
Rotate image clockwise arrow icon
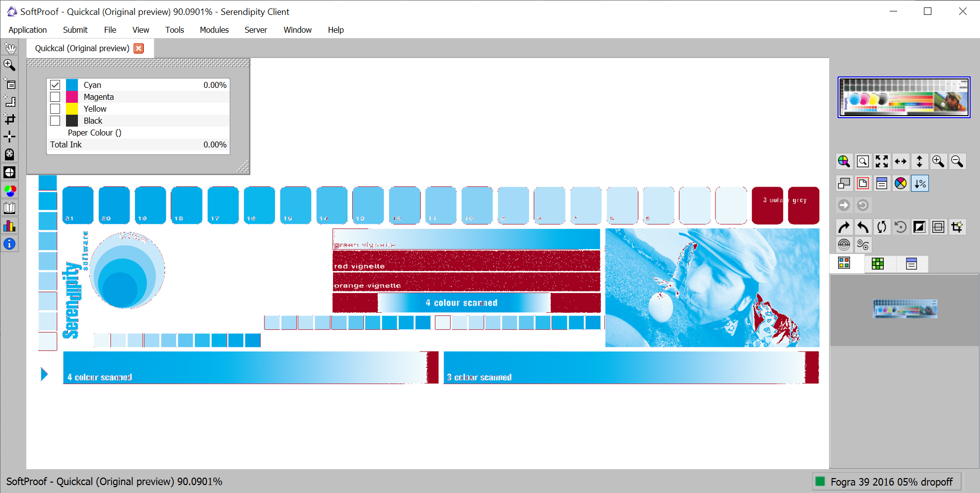click(x=844, y=227)
